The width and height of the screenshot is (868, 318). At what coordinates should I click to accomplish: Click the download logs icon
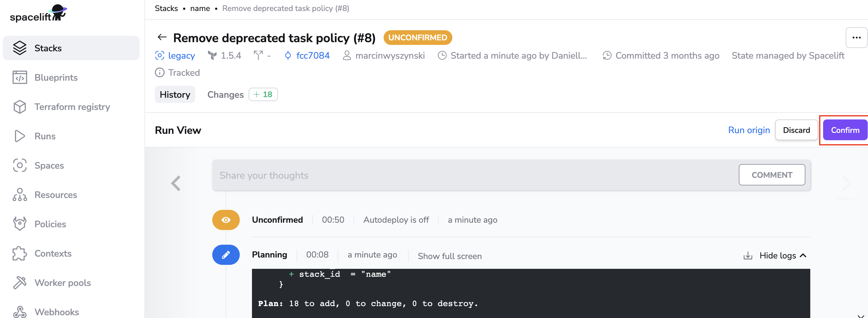coord(747,256)
